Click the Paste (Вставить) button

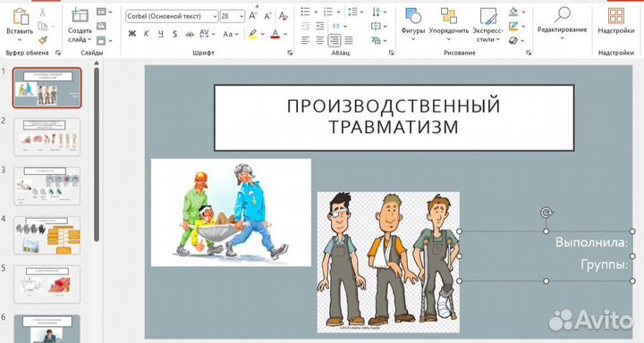[x=20, y=24]
